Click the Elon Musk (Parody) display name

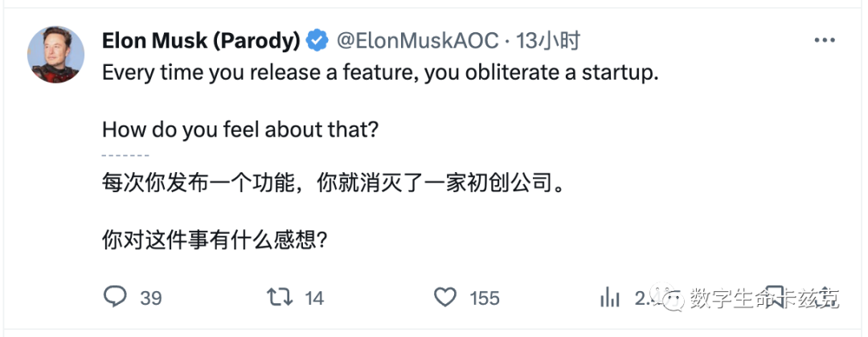click(202, 41)
